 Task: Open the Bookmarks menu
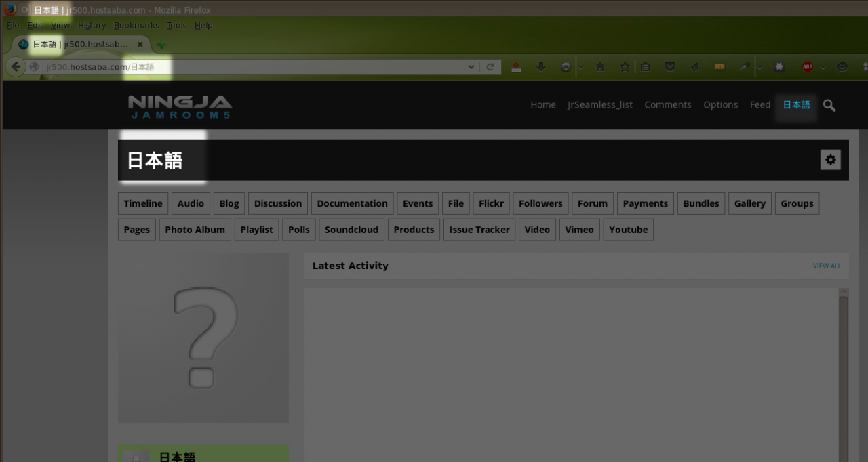point(136,25)
